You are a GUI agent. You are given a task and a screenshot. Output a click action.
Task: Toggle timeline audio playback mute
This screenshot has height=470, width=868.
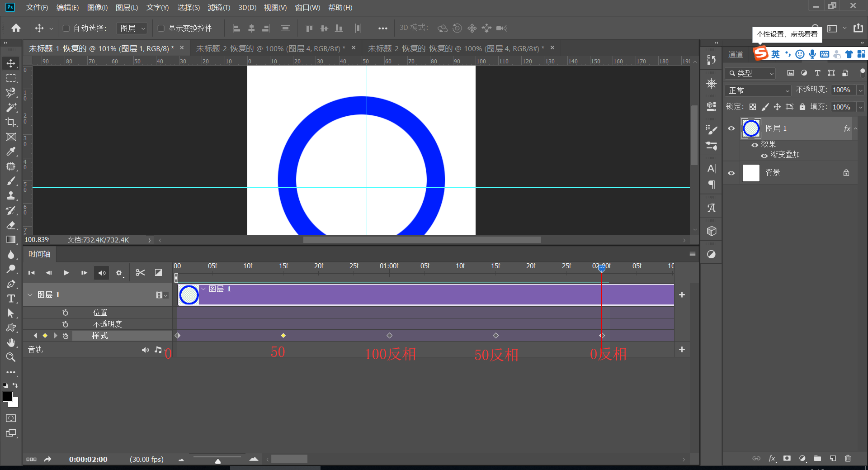[x=102, y=273]
